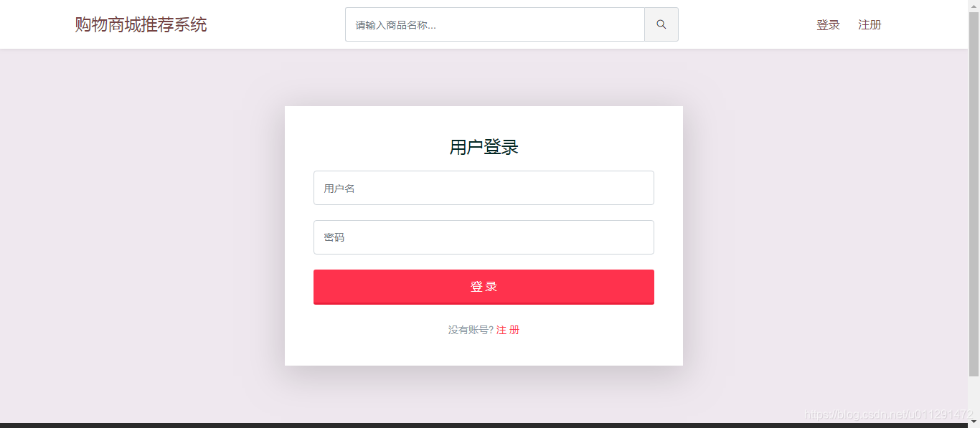The height and width of the screenshot is (428, 980).
Task: Submit the login form via the 登录 button
Action: point(484,286)
